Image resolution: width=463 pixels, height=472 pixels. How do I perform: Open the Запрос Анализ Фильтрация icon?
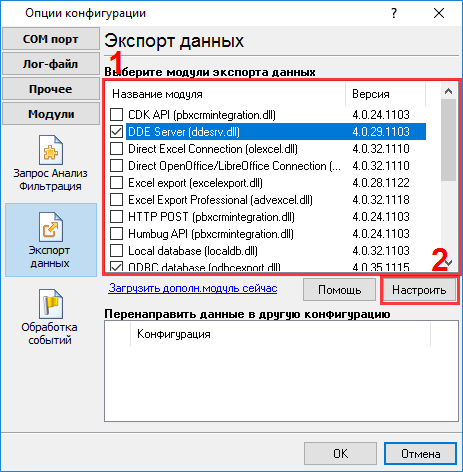click(50, 163)
